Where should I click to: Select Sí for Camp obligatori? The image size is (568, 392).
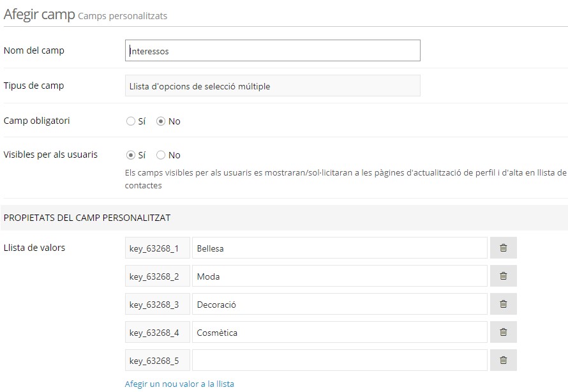click(x=131, y=121)
